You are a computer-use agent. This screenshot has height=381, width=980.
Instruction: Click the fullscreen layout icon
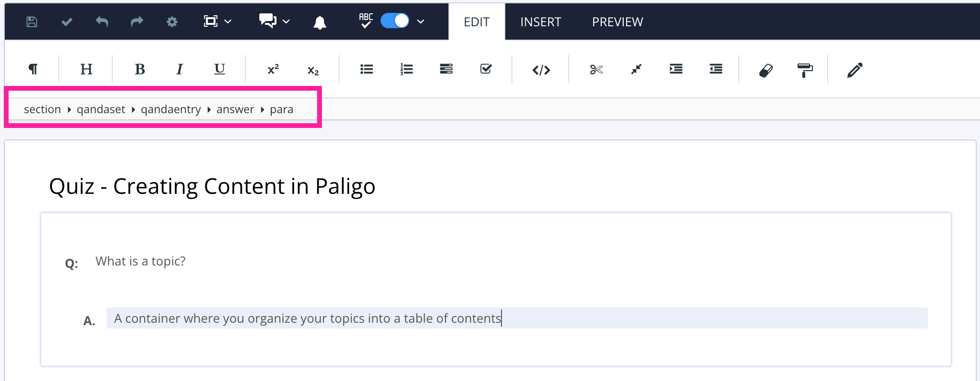click(211, 21)
